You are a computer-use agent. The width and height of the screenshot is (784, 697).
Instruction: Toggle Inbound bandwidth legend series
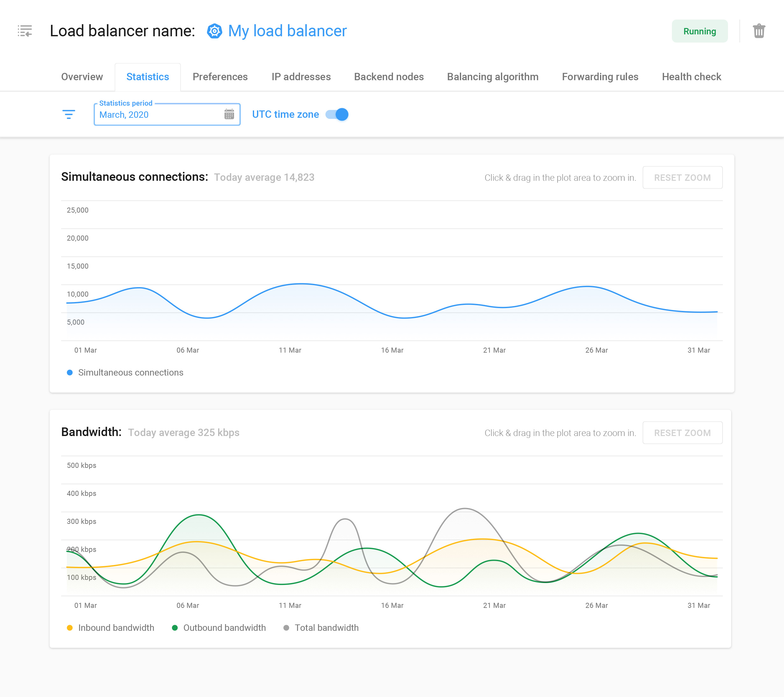point(110,628)
